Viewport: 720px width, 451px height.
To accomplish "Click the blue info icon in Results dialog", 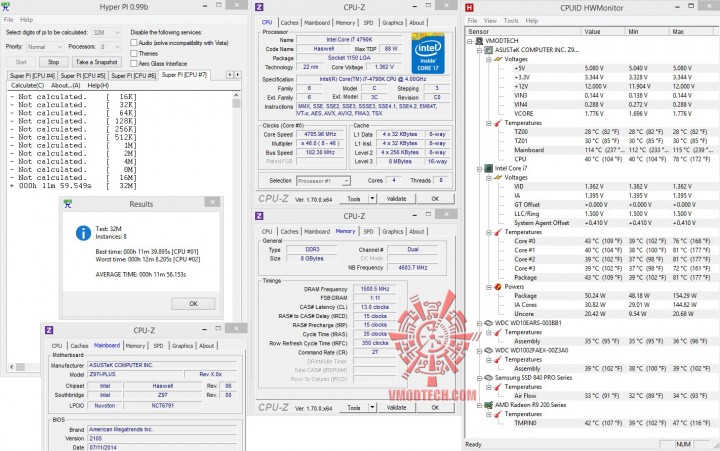I will (83, 233).
